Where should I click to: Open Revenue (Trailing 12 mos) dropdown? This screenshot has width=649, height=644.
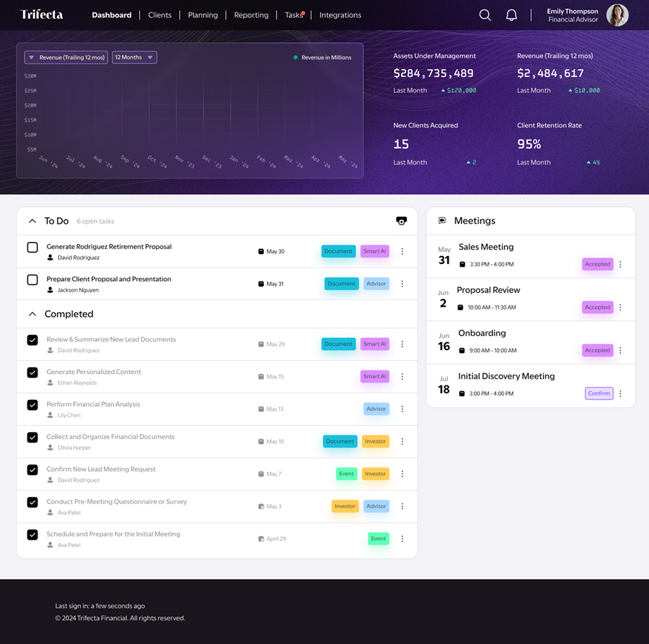pos(66,57)
